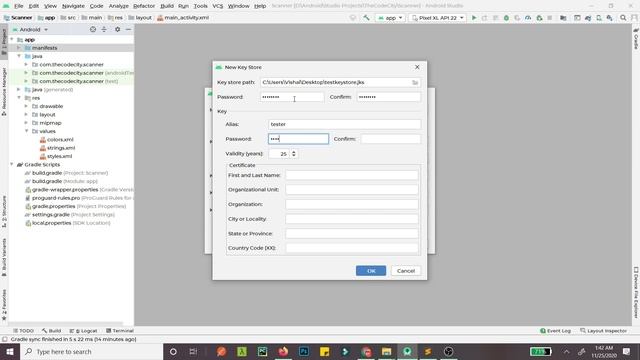
Task: Click Windows search box in taskbar
Action: coord(91,351)
